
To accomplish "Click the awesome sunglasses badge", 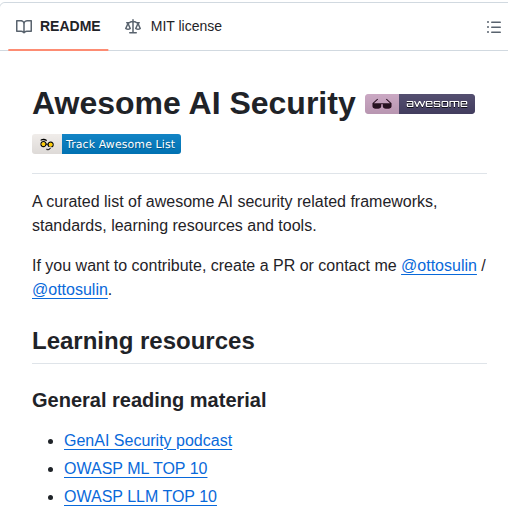I will pyautogui.click(x=420, y=104).
